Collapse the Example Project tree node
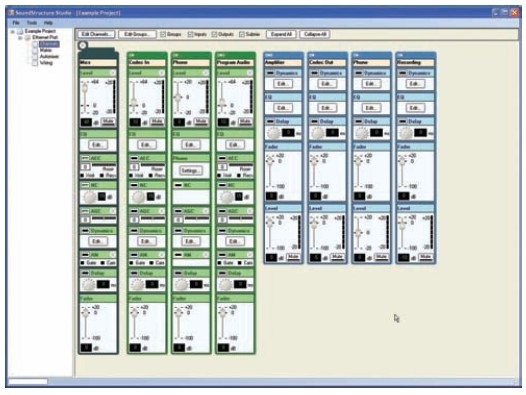This screenshot has width=526, height=395. [13, 32]
